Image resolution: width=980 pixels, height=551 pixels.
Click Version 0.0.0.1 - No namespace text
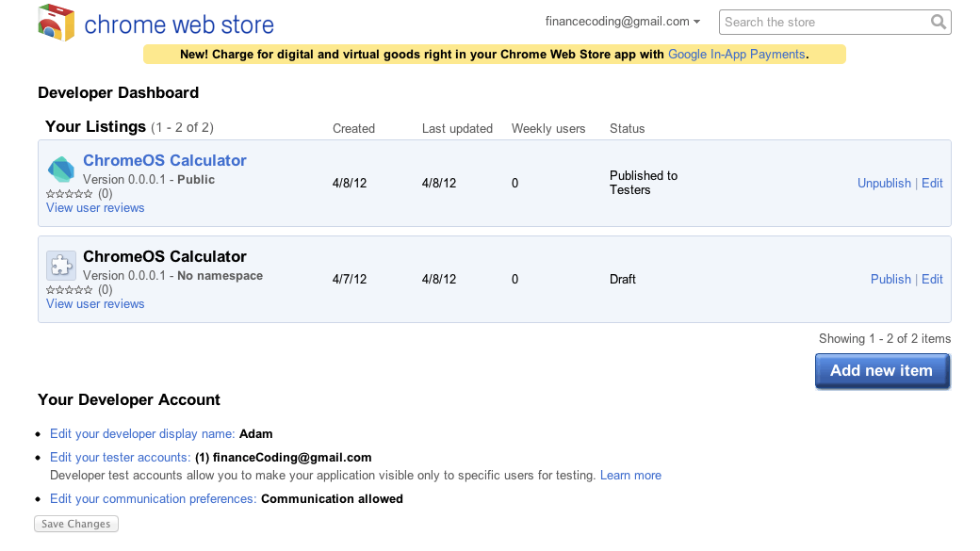pyautogui.click(x=172, y=275)
